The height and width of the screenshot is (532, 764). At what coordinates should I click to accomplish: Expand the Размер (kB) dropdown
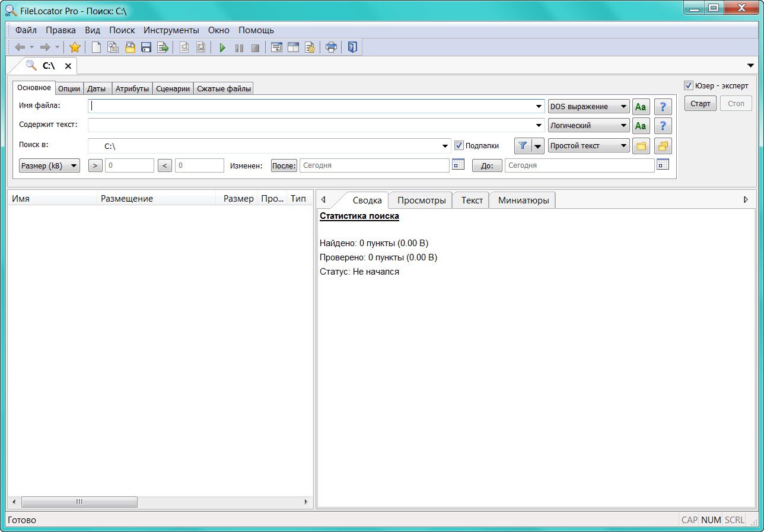click(49, 165)
